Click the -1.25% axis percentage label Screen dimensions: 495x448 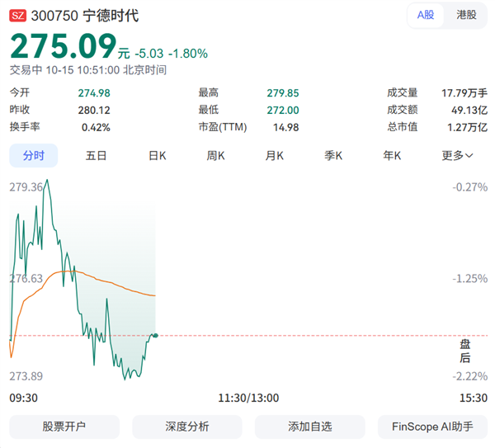coord(470,279)
